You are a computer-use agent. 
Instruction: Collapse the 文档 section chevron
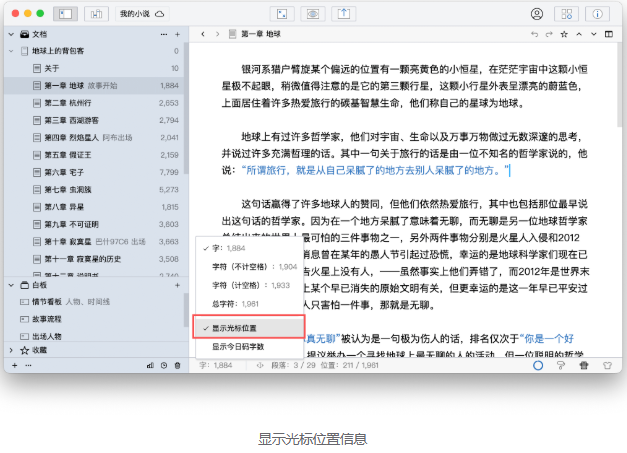point(11,34)
